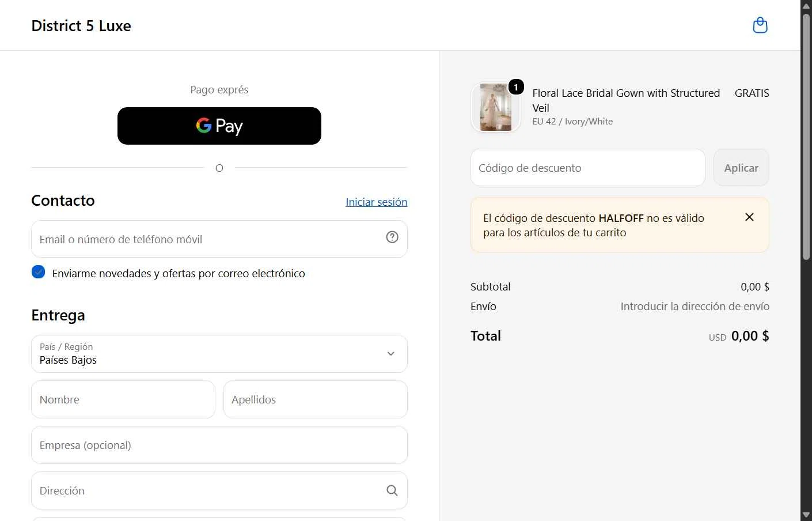
Task: Click the EU 42 / Ivory/White variant text
Action: pyautogui.click(x=572, y=122)
